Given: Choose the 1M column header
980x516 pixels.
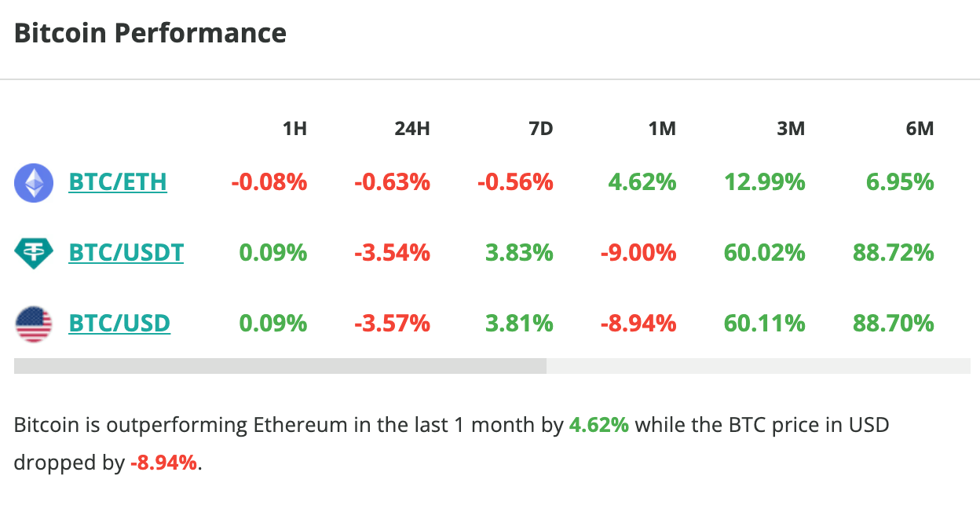Looking at the screenshot, I should pos(662,129).
